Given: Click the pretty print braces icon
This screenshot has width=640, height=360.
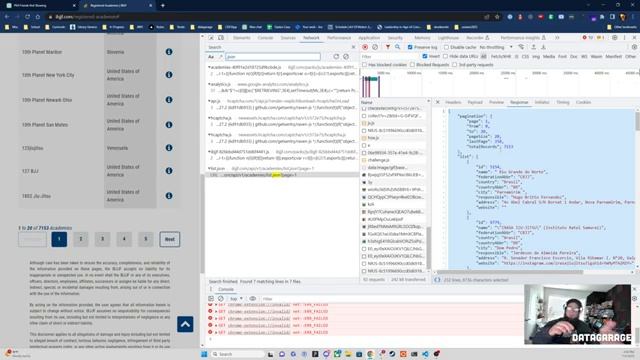Looking at the screenshot, I should pos(437,280).
